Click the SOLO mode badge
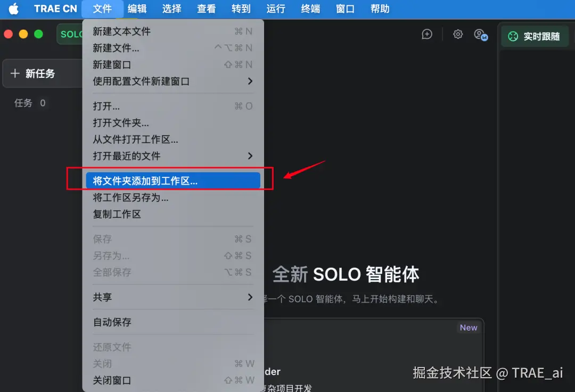The width and height of the screenshot is (575, 392). click(70, 34)
